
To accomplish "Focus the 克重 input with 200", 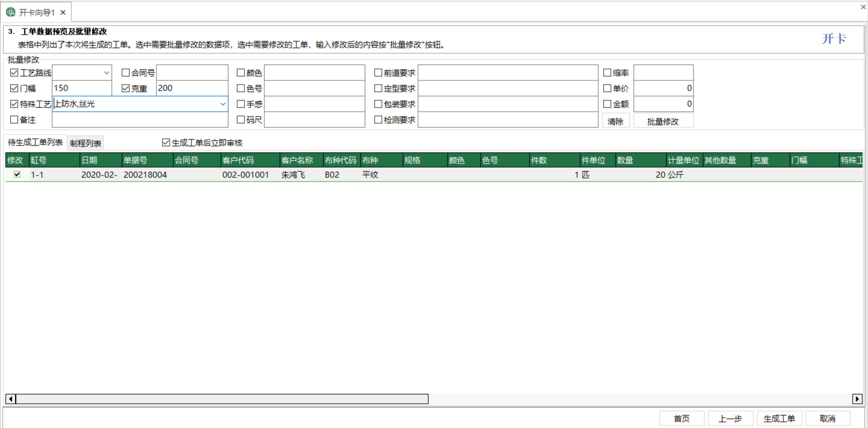I will (192, 88).
